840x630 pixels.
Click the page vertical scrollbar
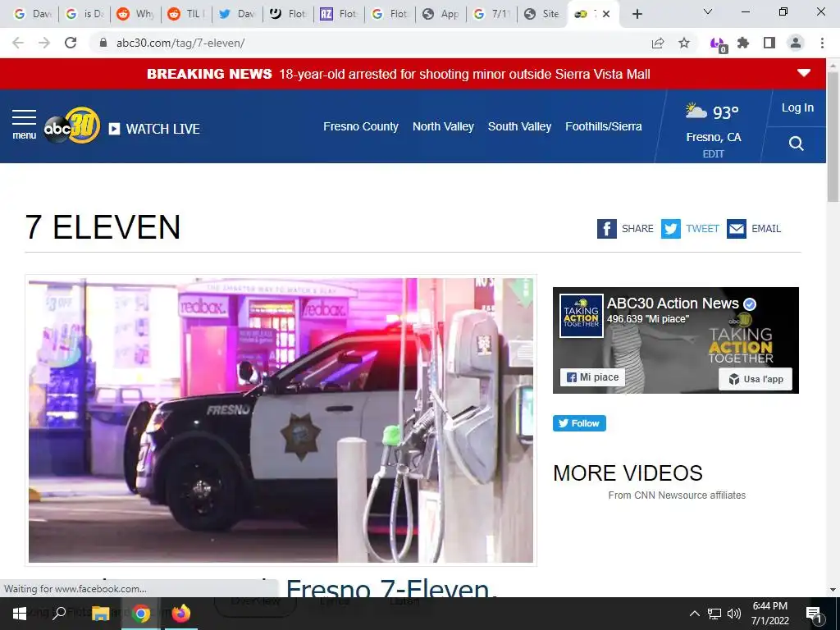tap(833, 137)
